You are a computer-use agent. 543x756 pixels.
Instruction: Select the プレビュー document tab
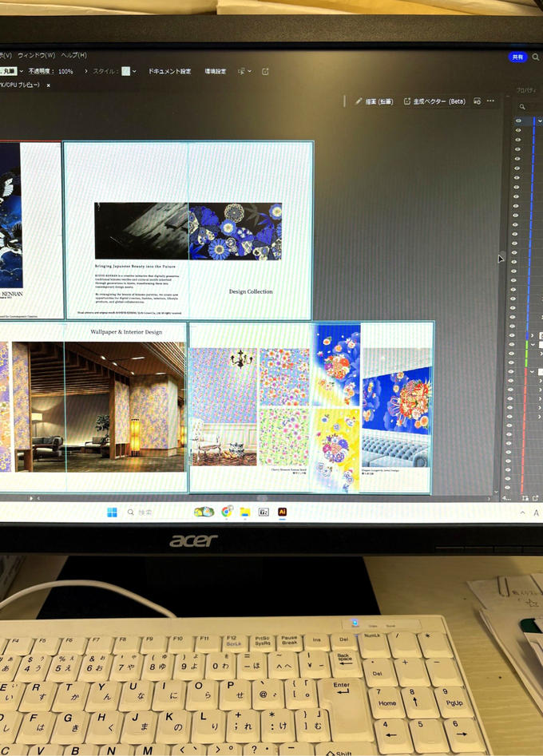pyautogui.click(x=20, y=85)
